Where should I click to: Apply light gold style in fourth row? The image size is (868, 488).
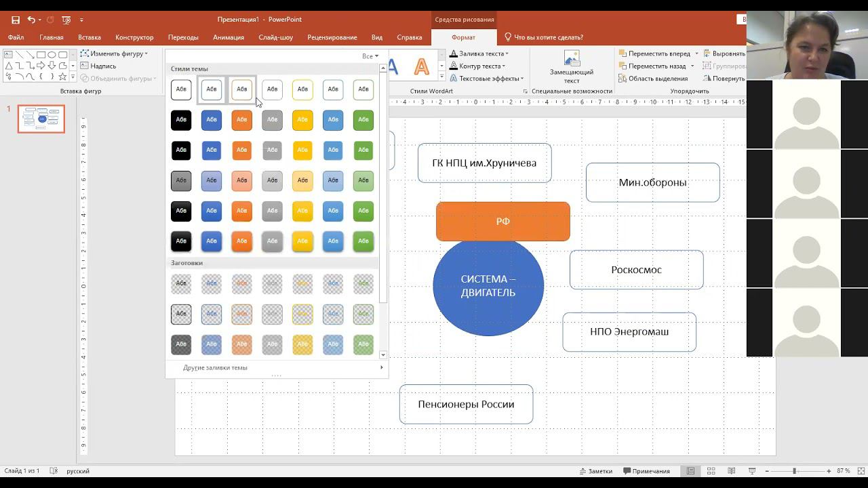[302, 180]
